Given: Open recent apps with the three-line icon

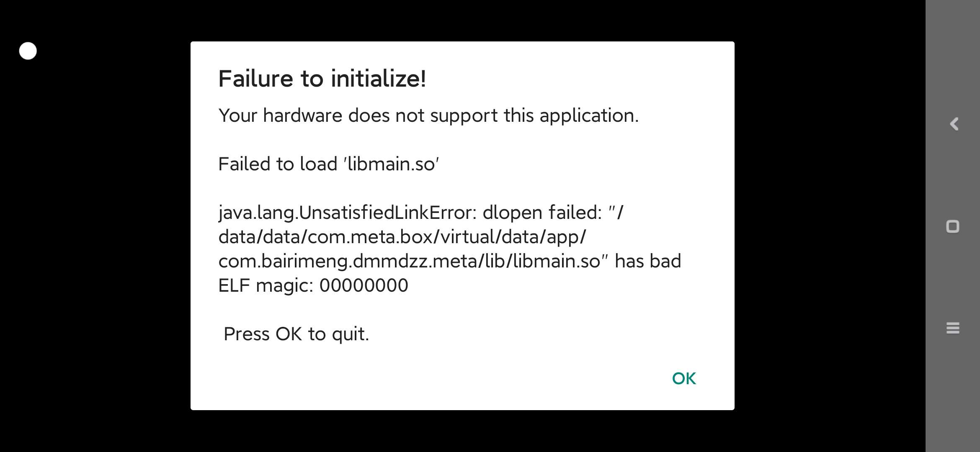Looking at the screenshot, I should [x=953, y=328].
